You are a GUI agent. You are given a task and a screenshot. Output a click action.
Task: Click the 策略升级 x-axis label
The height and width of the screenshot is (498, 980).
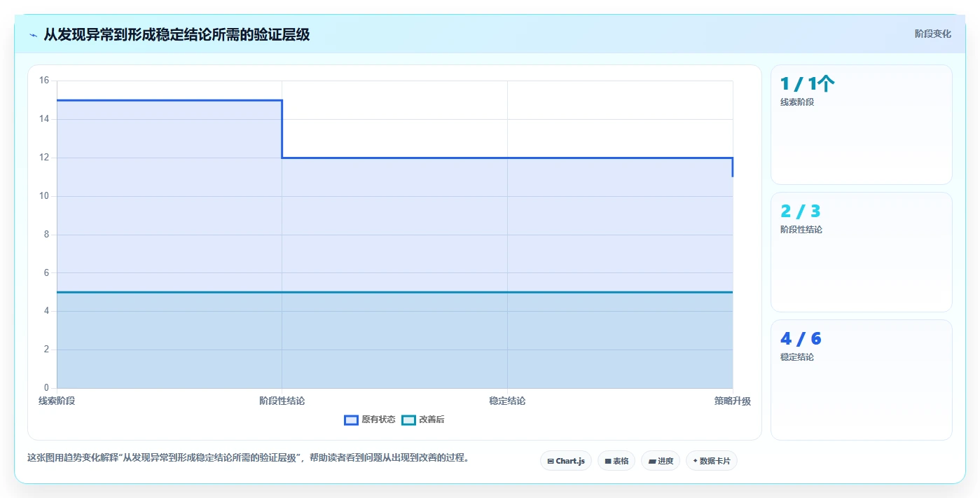[x=733, y=401]
